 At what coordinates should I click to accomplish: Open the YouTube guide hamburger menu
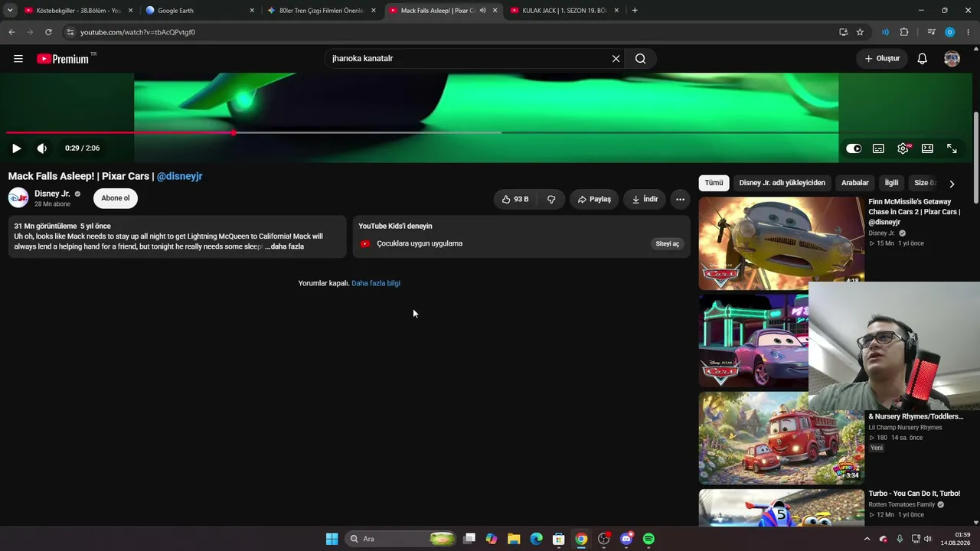(x=18, y=59)
